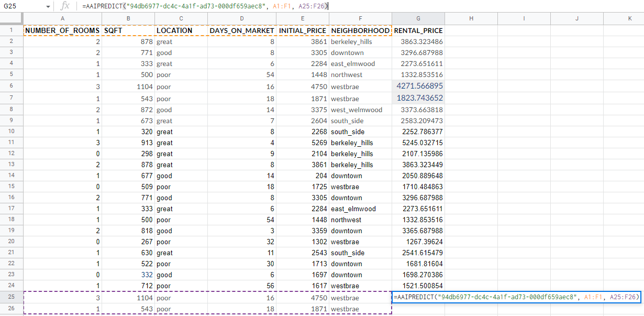644x316 pixels.
Task: Click rental price 1267.39624 cell
Action: [x=418, y=242]
